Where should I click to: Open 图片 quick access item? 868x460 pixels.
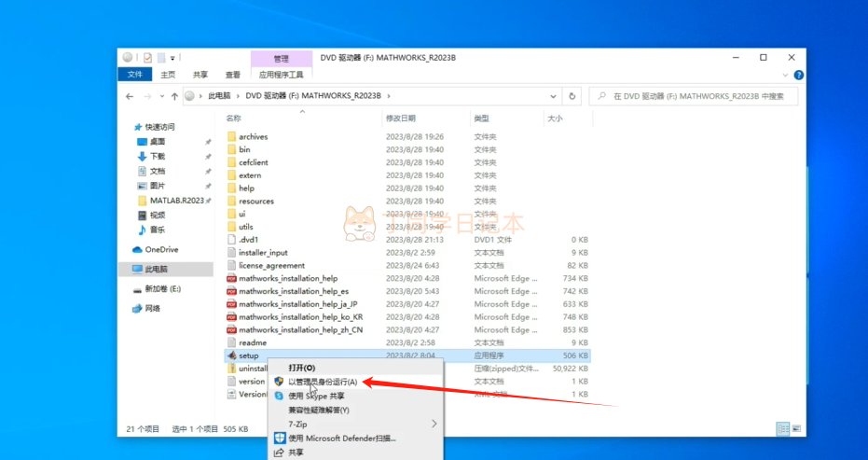coord(158,186)
